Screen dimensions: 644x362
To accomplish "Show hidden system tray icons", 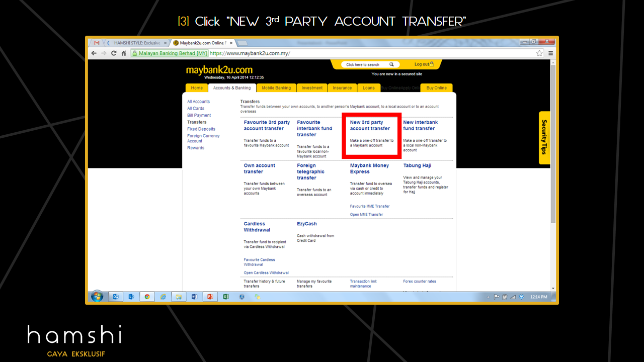I will pos(489,297).
